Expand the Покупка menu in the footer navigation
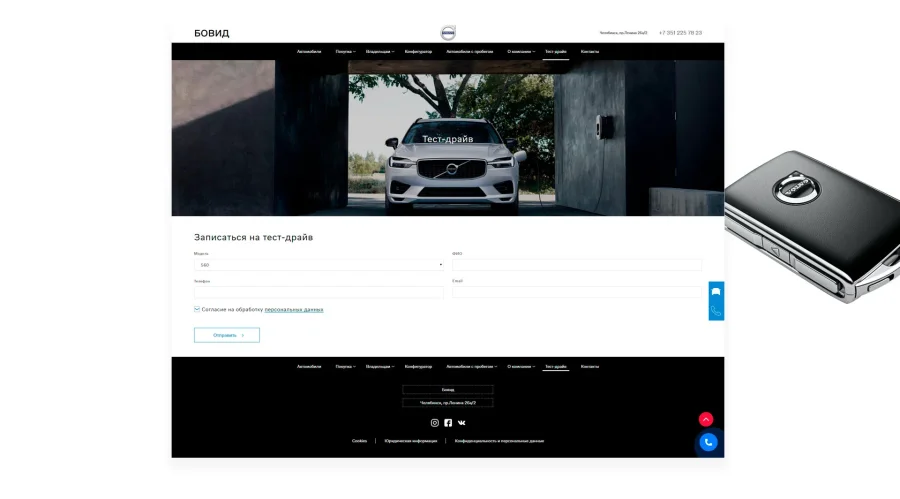 click(346, 366)
